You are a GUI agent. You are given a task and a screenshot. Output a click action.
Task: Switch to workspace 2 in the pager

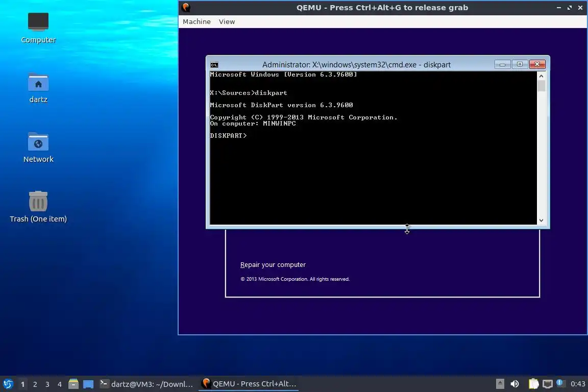(x=35, y=384)
